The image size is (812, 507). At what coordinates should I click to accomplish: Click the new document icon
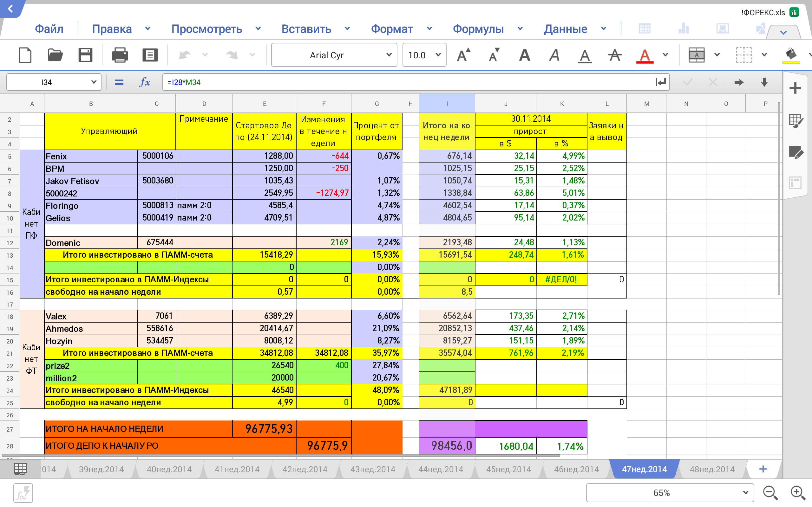[25, 55]
